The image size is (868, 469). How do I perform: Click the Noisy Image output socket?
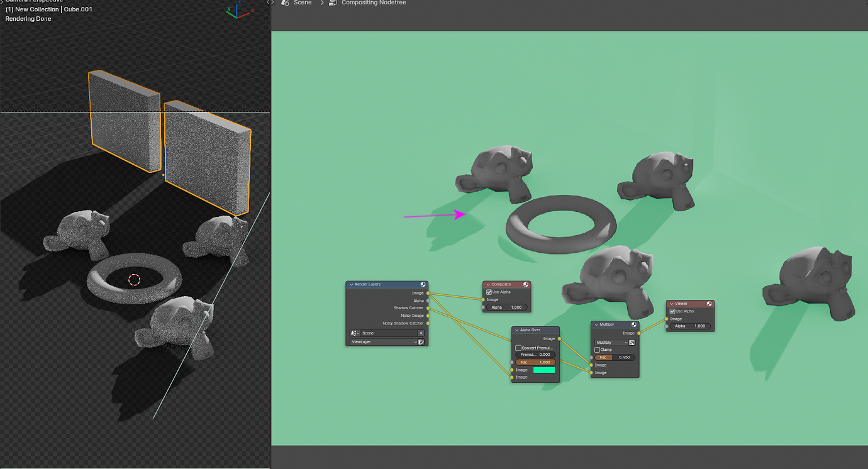click(428, 316)
